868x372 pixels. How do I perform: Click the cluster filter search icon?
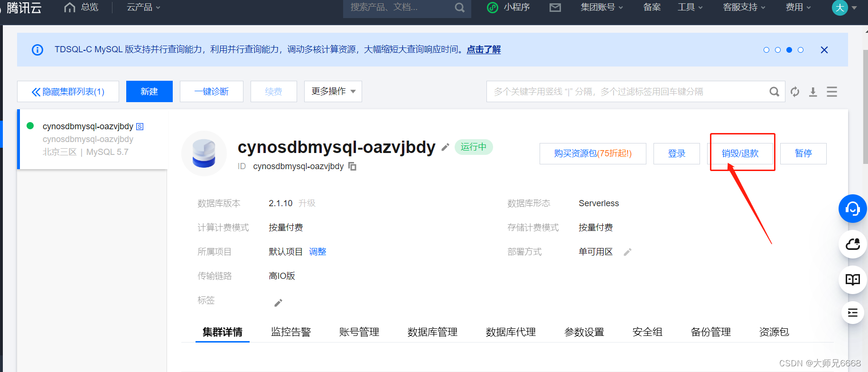pos(774,92)
